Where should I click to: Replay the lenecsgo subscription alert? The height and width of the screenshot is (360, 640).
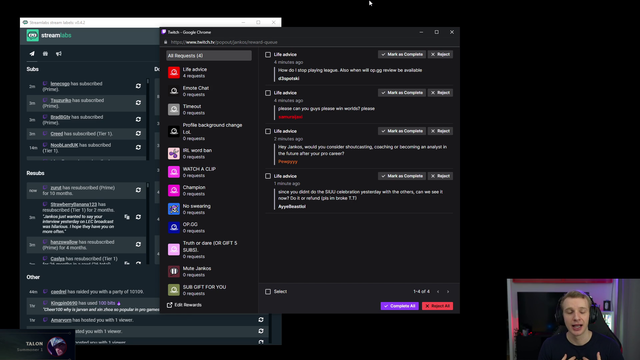[138, 86]
